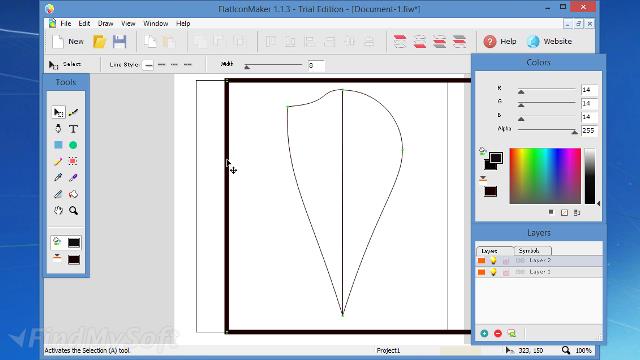Open the View menu
640x360 pixels.
tap(128, 24)
